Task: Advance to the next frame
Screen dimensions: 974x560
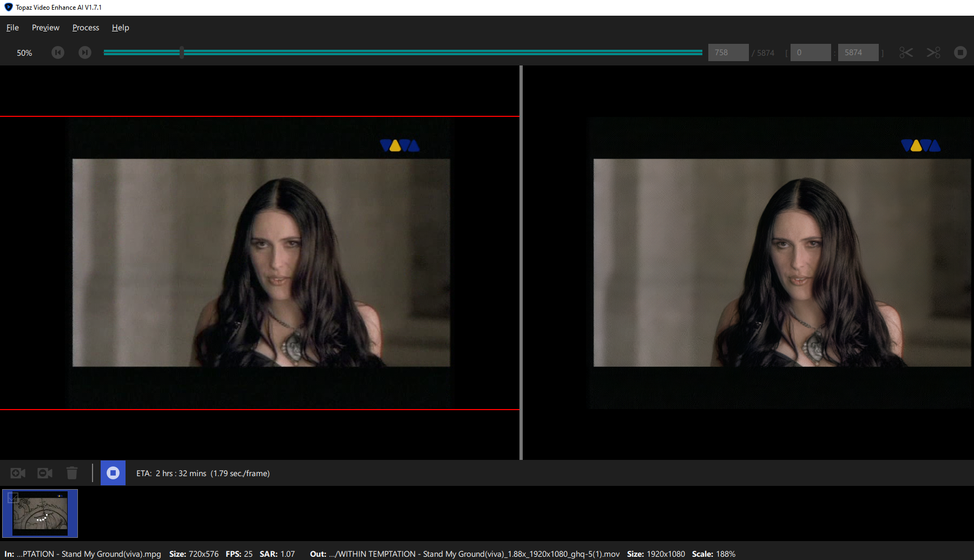Action: pos(85,52)
